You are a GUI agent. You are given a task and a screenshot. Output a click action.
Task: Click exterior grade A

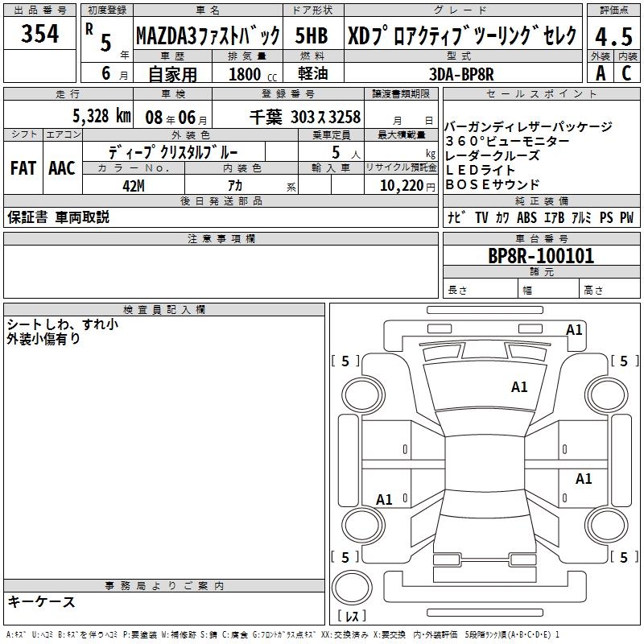click(x=601, y=73)
